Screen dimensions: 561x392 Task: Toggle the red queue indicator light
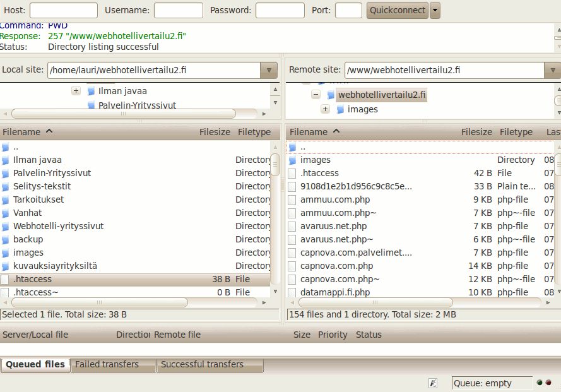pos(546,383)
